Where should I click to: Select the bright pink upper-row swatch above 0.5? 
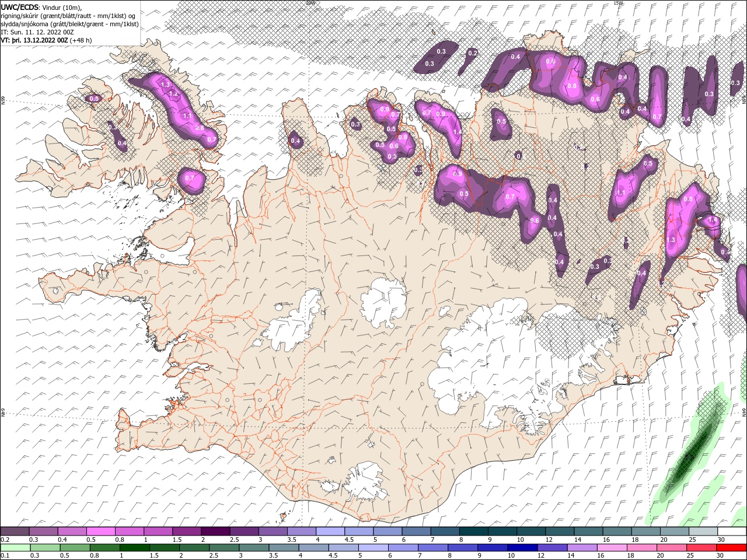(100, 531)
